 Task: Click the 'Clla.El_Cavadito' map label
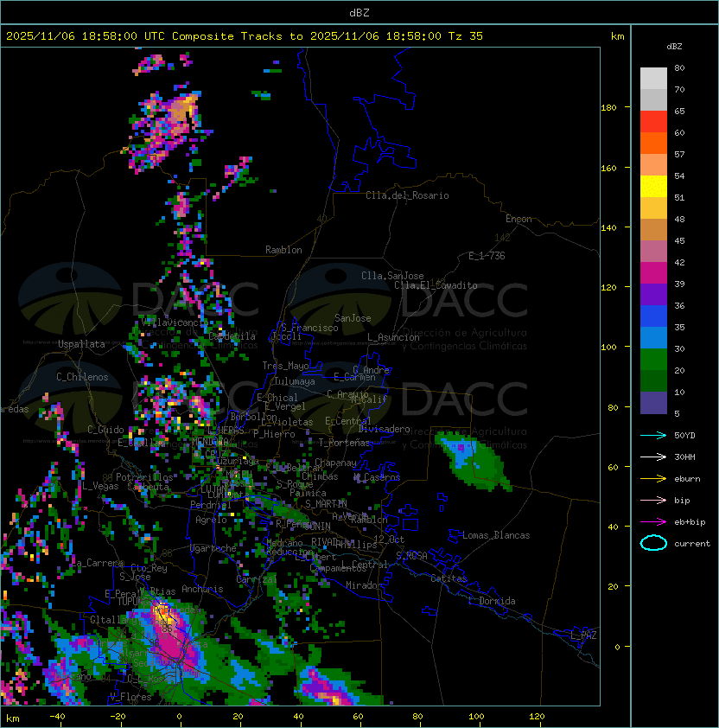coord(436,285)
